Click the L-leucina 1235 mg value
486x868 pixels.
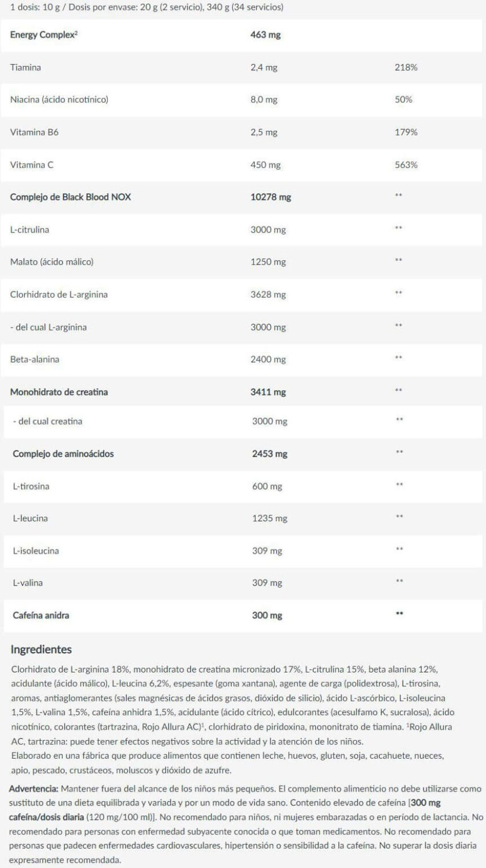pyautogui.click(x=270, y=518)
